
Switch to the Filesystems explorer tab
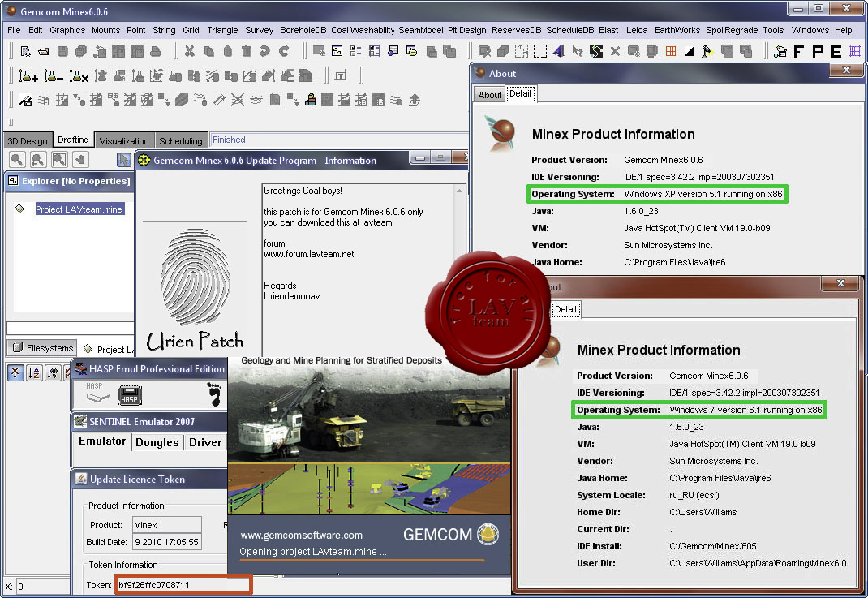(x=43, y=348)
